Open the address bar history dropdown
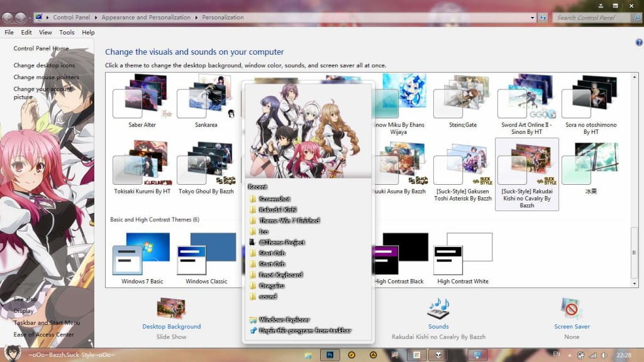Image resolution: width=644 pixels, height=362 pixels. coord(531,17)
